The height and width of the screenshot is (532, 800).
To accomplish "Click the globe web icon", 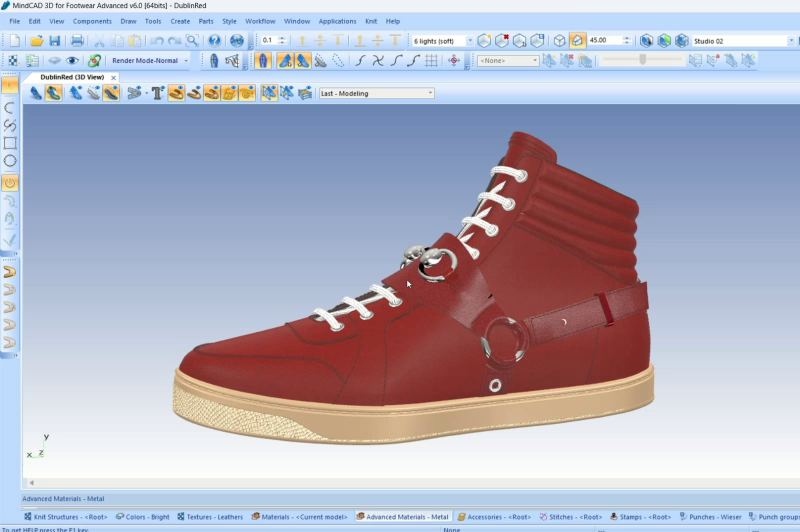I will (x=237, y=40).
